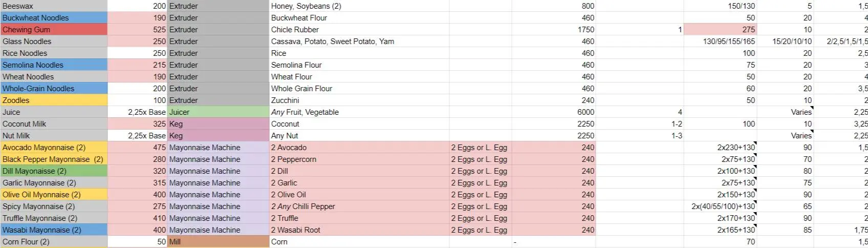Select the Cassava, Potato, Sweet Potato, Yam cell

(359, 41)
